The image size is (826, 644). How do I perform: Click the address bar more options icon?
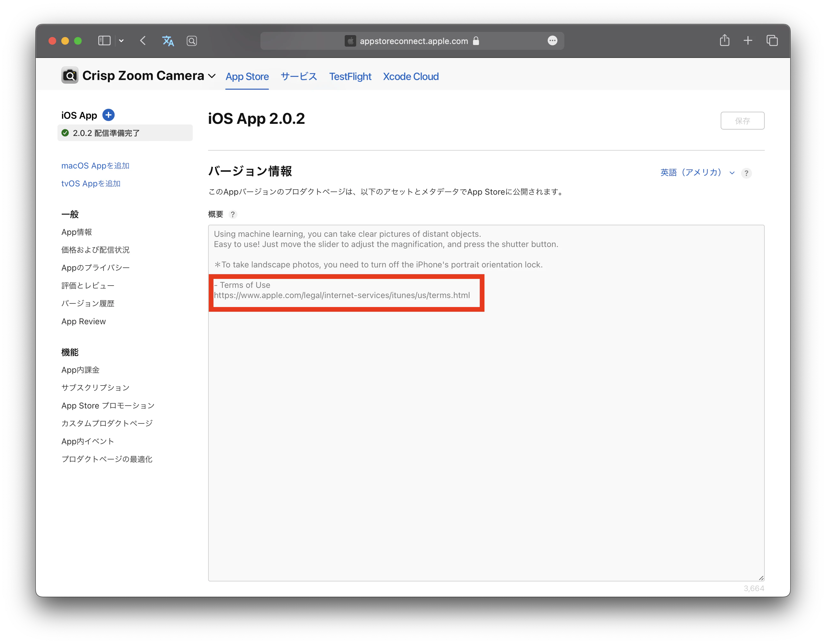[x=552, y=41]
